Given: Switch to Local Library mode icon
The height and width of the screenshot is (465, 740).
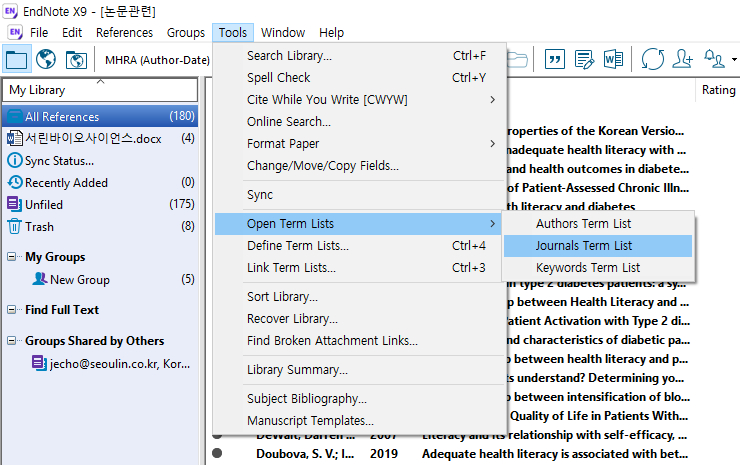Looking at the screenshot, I should coord(17,59).
